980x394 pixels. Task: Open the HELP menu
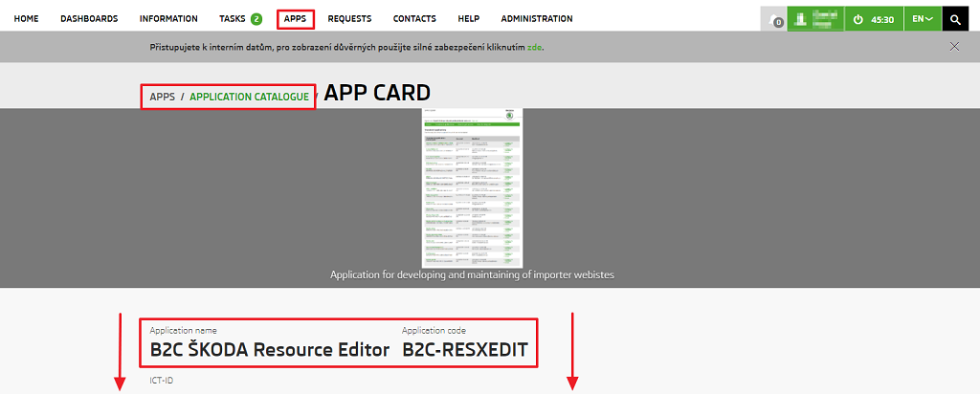point(469,19)
